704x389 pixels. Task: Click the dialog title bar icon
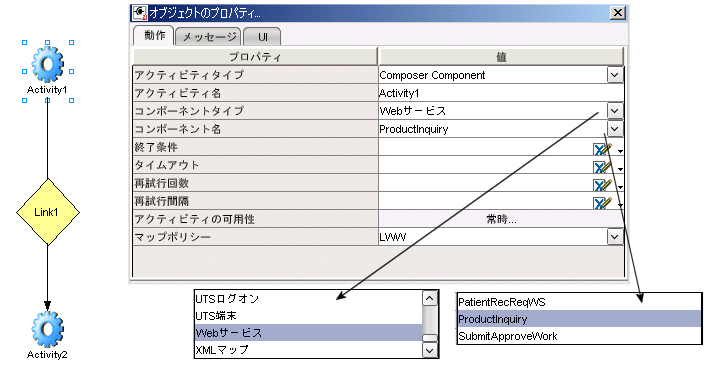140,13
